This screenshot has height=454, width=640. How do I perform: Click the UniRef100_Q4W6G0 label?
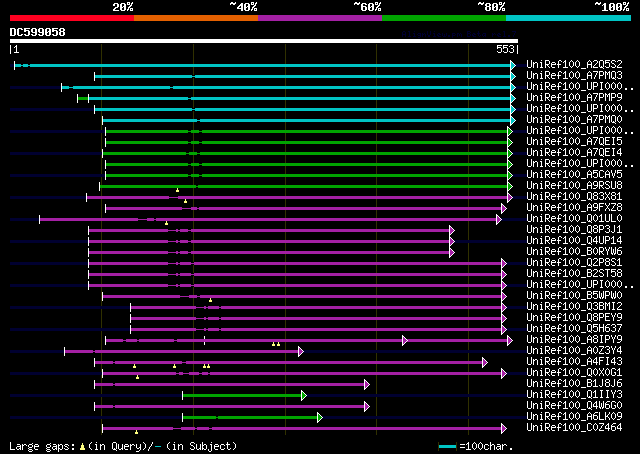pyautogui.click(x=574, y=406)
